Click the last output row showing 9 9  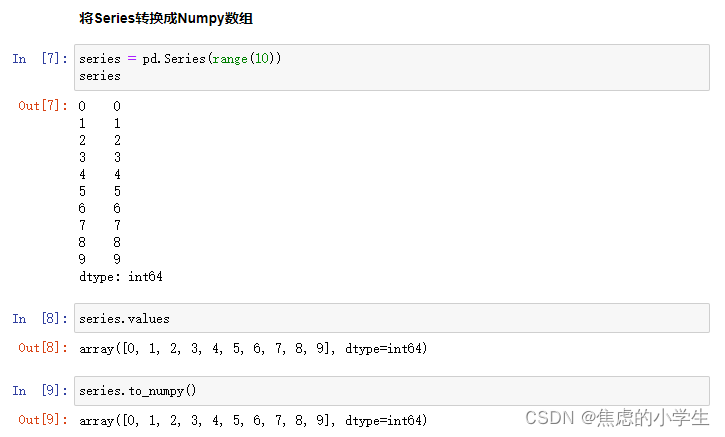coord(99,259)
